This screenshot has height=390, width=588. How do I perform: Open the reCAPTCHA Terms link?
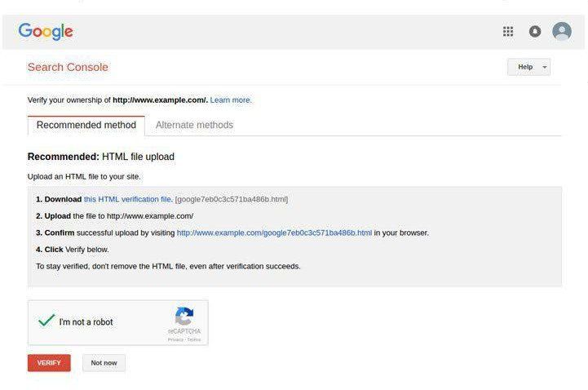tap(194, 339)
